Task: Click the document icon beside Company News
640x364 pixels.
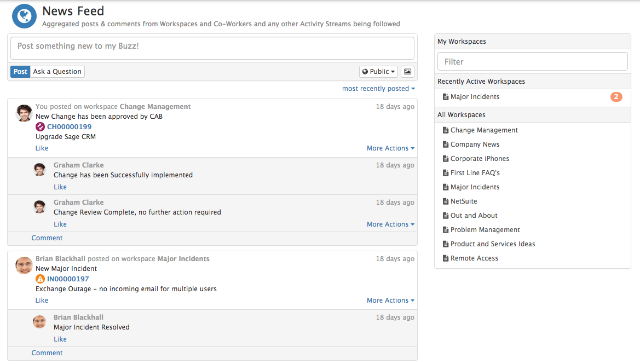Action: [x=445, y=145]
